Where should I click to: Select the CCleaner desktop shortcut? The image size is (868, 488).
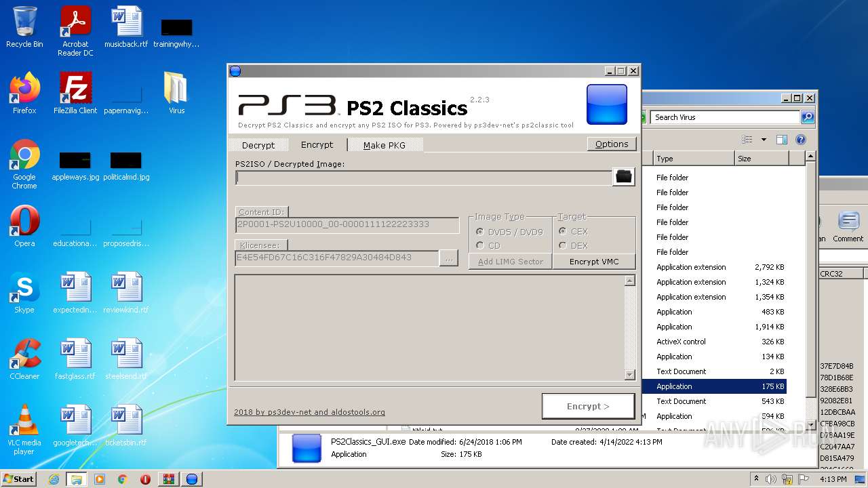(24, 359)
